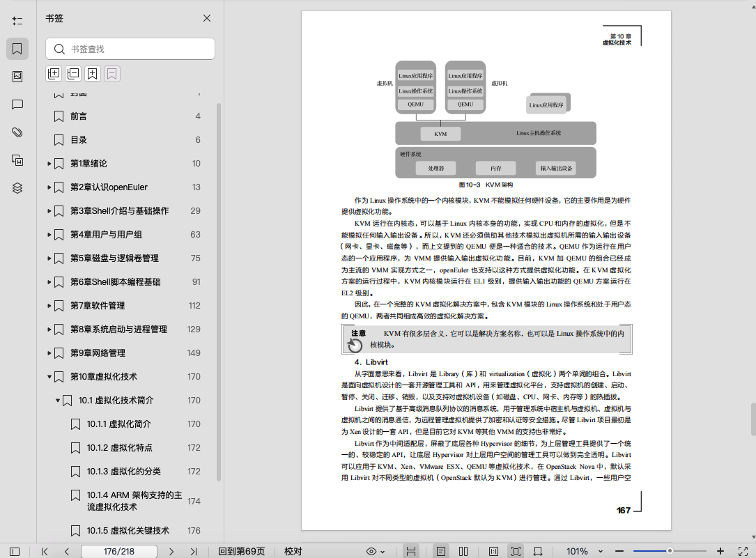Open the page thumbnails panel icon
Viewport: 756px width, 558px height.
pyautogui.click(x=17, y=76)
